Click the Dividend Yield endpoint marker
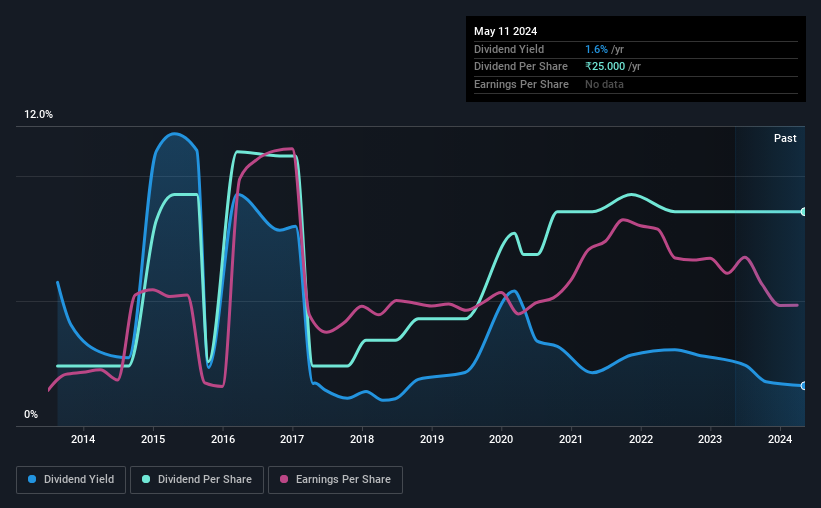 pos(804,386)
